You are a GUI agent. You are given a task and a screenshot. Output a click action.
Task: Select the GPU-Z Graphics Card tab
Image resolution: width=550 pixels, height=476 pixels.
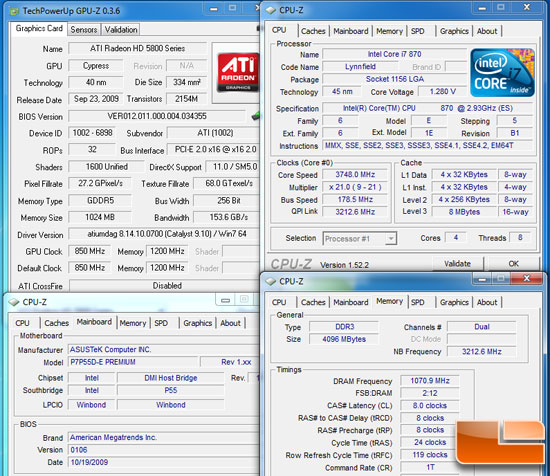39,28
